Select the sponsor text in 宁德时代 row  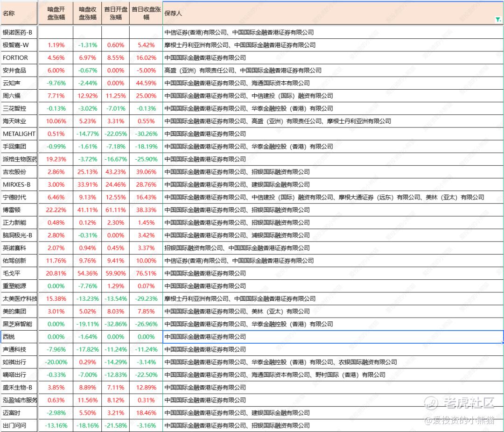324,197
